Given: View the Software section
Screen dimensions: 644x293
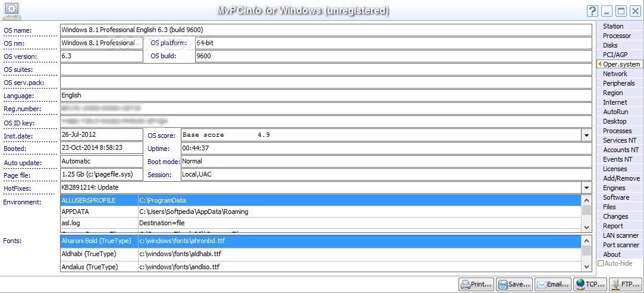Looking at the screenshot, I should click(619, 197).
